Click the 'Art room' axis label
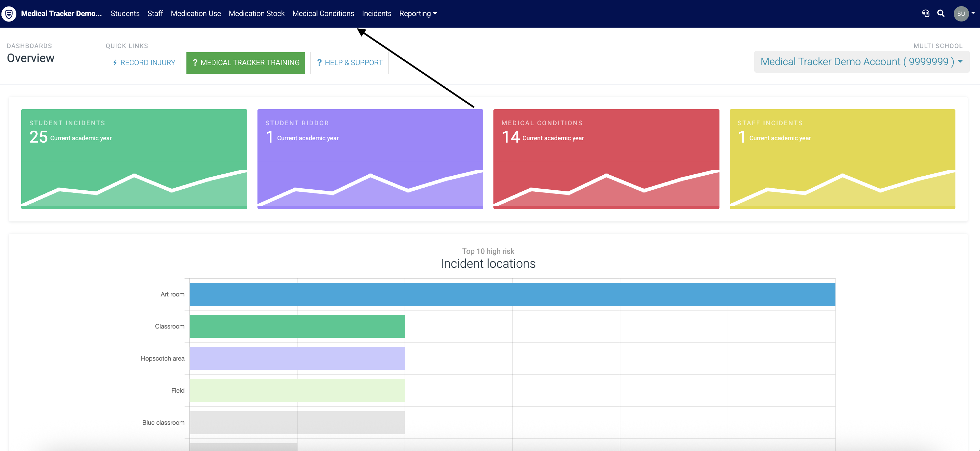The height and width of the screenshot is (451, 980). (x=172, y=294)
